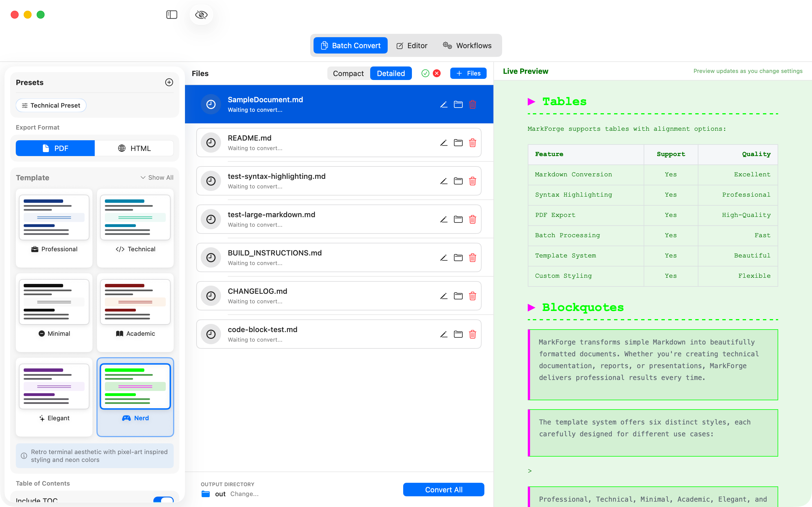Select all files with the green checkmark
Viewport: 812px width, 507px height.
[x=425, y=73]
